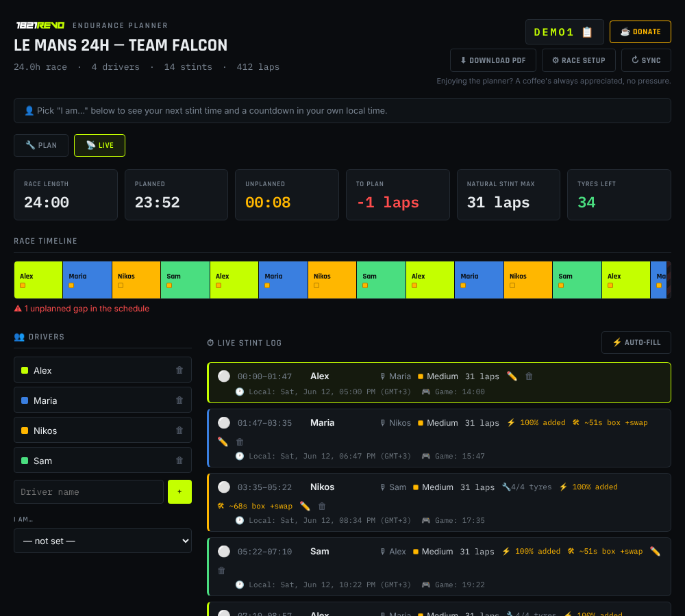
Task: Click Sam's green color swatch in Drivers
Action: click(x=25, y=461)
